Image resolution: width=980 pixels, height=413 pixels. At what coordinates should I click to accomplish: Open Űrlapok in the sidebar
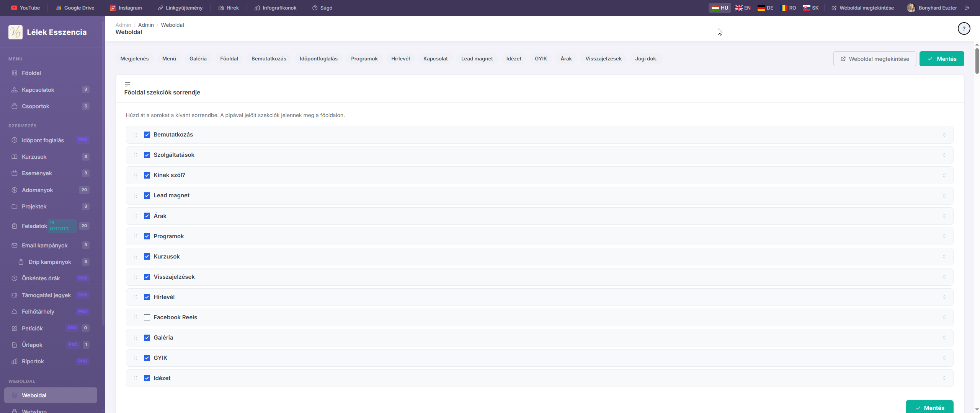pos(51,345)
